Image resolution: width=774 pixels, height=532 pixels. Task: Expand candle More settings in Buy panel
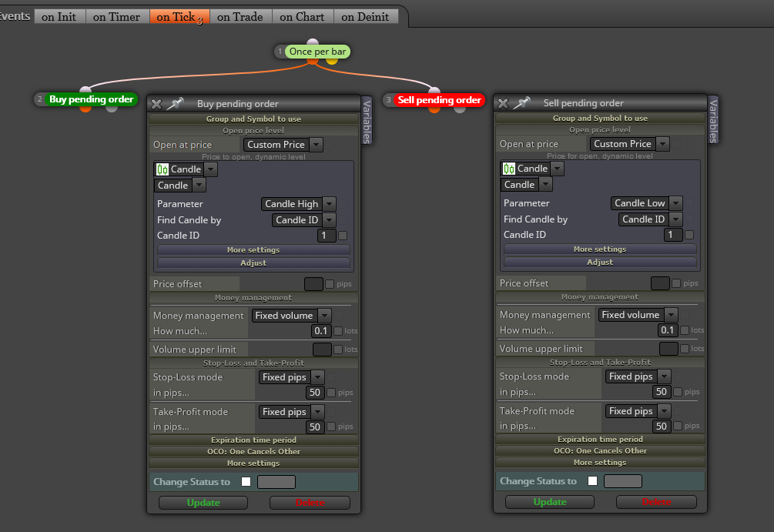click(253, 249)
